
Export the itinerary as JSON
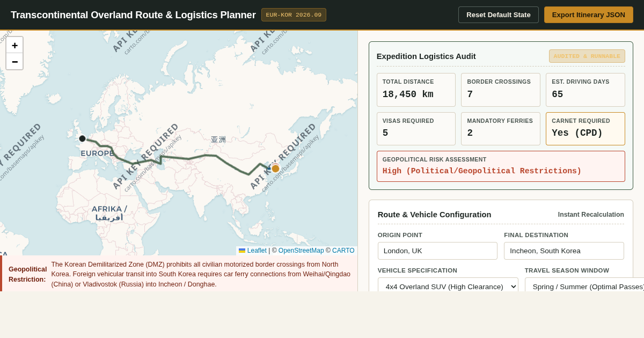point(589,14)
